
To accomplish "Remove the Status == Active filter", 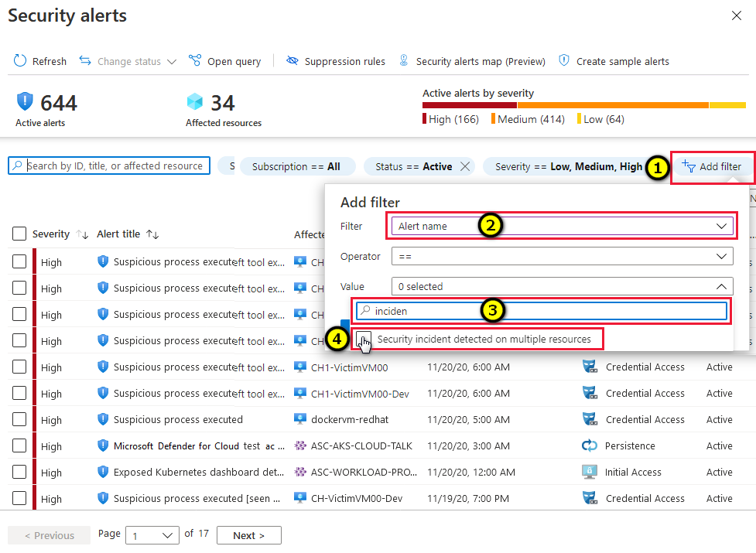I will (x=465, y=166).
